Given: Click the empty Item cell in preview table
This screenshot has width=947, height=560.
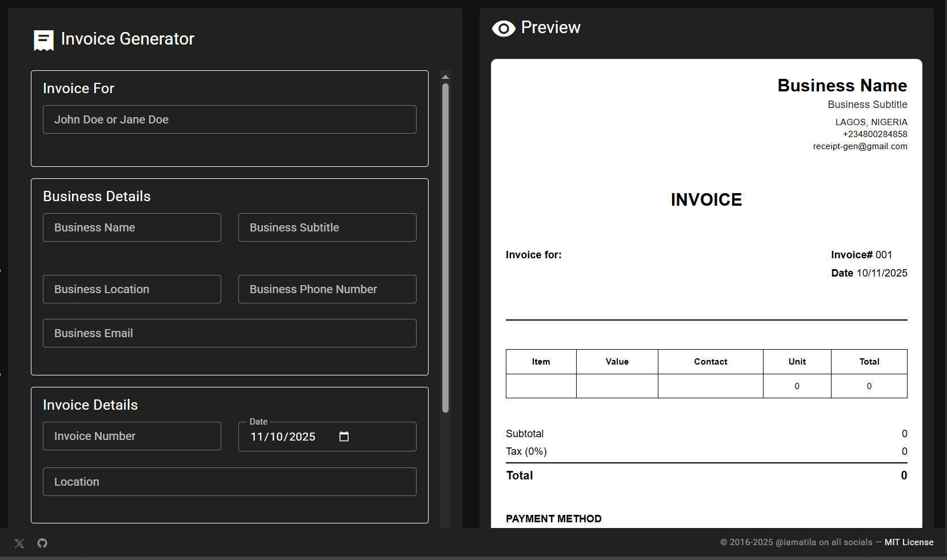Looking at the screenshot, I should pyautogui.click(x=541, y=386).
